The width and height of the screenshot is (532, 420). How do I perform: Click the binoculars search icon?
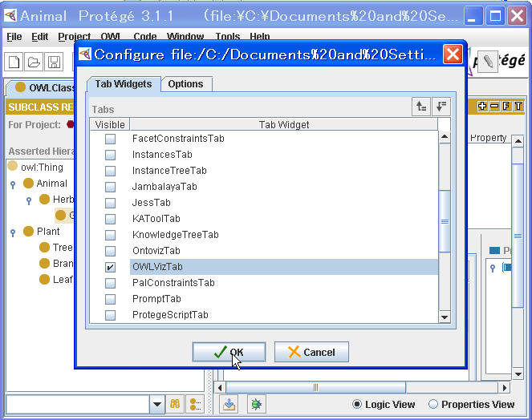pos(176,405)
